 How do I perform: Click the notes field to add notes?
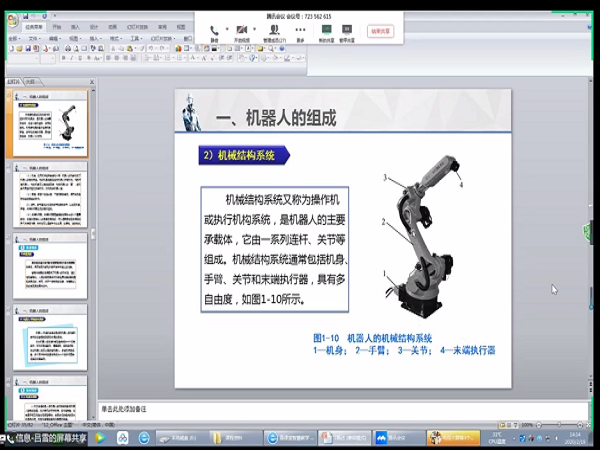point(343,409)
